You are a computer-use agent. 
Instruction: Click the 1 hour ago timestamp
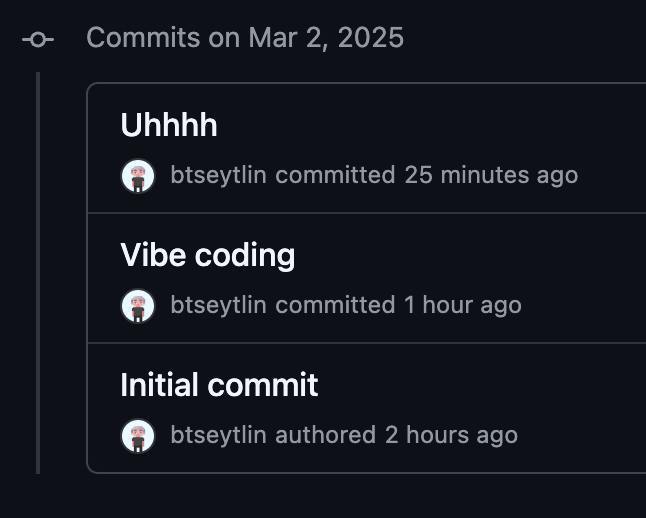[x=463, y=305]
